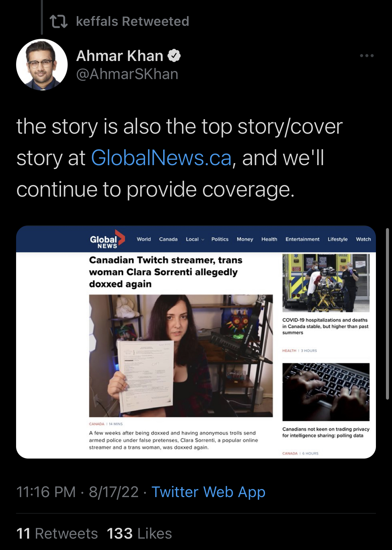
Task: Open the Twitter Web App source link
Action: [208, 492]
